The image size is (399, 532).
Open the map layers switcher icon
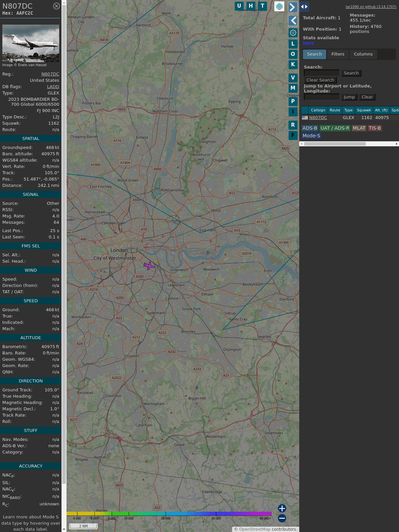[279, 6]
